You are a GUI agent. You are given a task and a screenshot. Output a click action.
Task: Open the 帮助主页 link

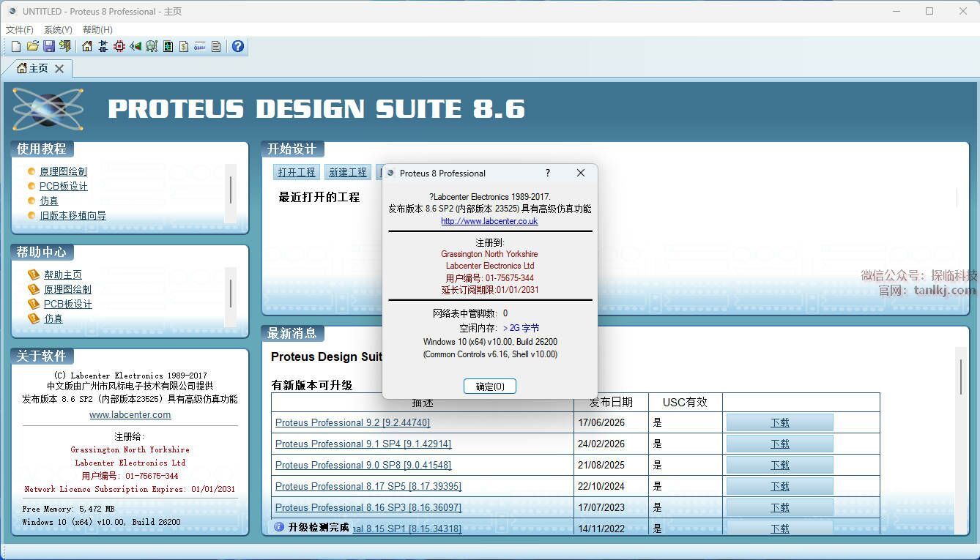tap(63, 275)
